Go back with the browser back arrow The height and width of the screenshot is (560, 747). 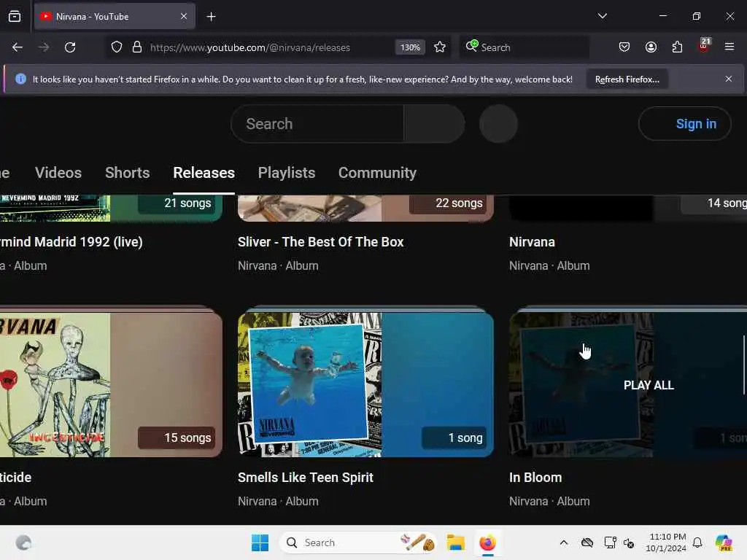pos(18,47)
